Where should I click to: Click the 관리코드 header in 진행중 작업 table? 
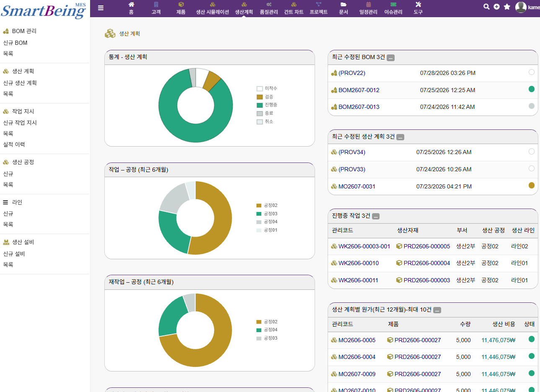point(342,230)
